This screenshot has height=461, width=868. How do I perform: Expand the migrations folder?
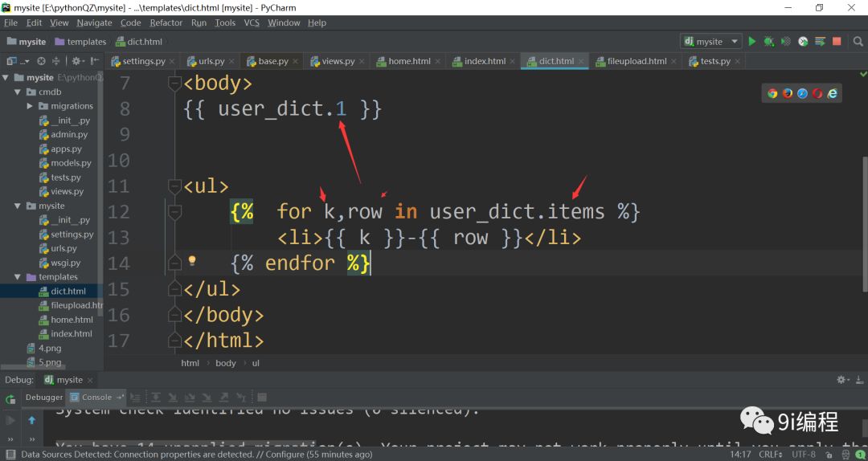pyautogui.click(x=30, y=106)
